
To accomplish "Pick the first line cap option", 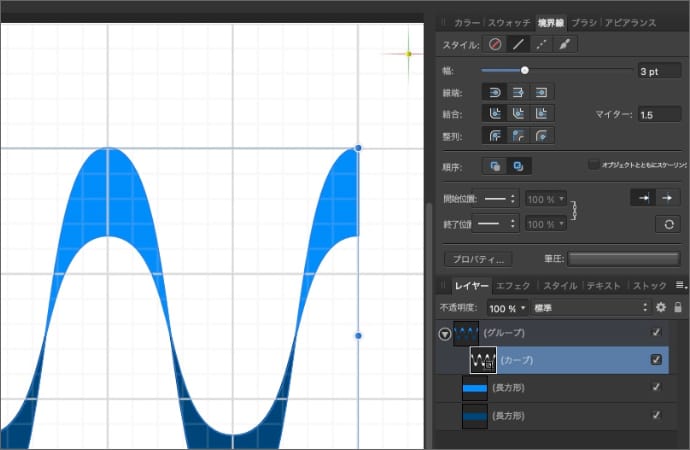I will click(494, 92).
